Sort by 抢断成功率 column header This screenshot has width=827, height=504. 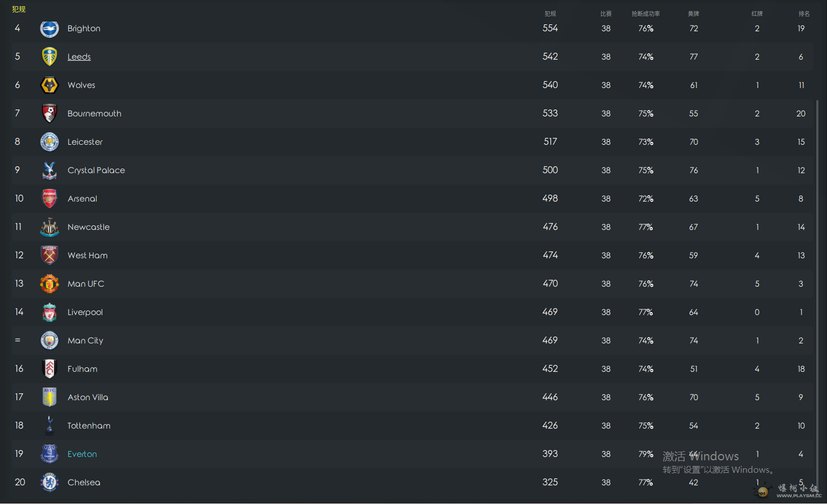[646, 14]
